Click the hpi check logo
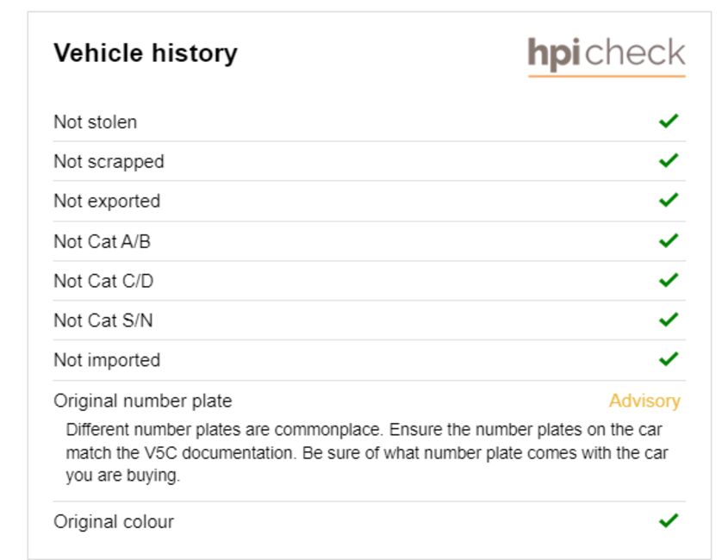This screenshot has width=728, height=560. (x=607, y=56)
